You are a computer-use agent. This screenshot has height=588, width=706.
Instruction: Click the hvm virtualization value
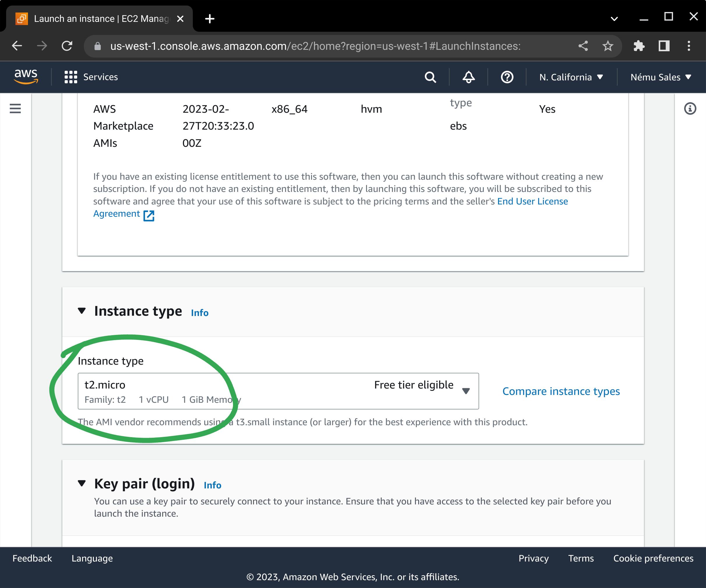[x=371, y=109]
